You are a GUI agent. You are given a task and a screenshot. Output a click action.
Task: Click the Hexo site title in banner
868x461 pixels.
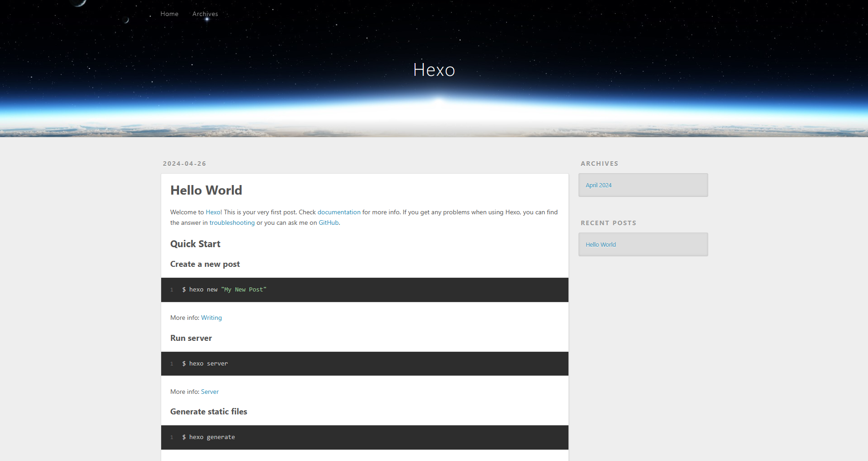click(x=434, y=70)
